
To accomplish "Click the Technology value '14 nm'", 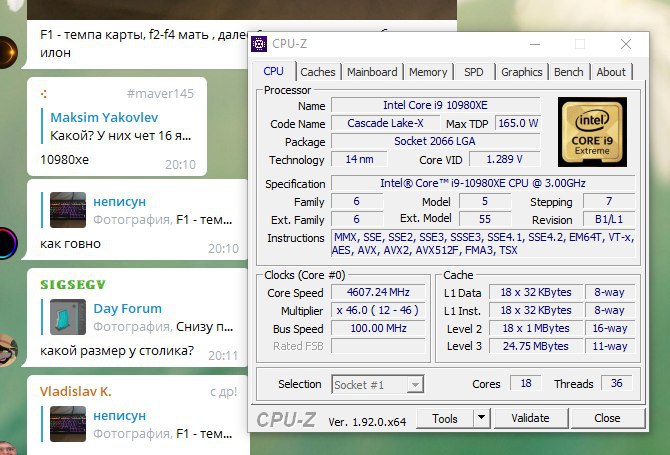I will click(359, 159).
